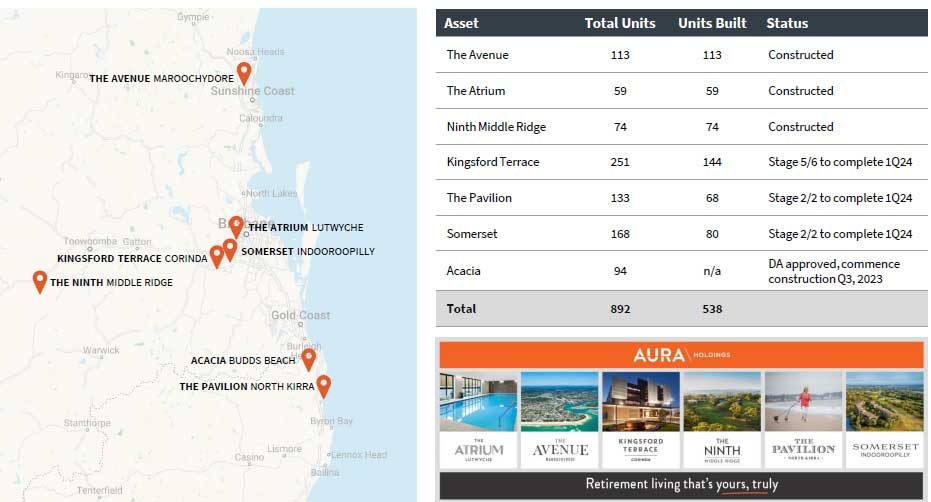The image size is (931, 502).
Task: Click the 'Retirement living that's yours, truly' tagline
Action: 682,484
